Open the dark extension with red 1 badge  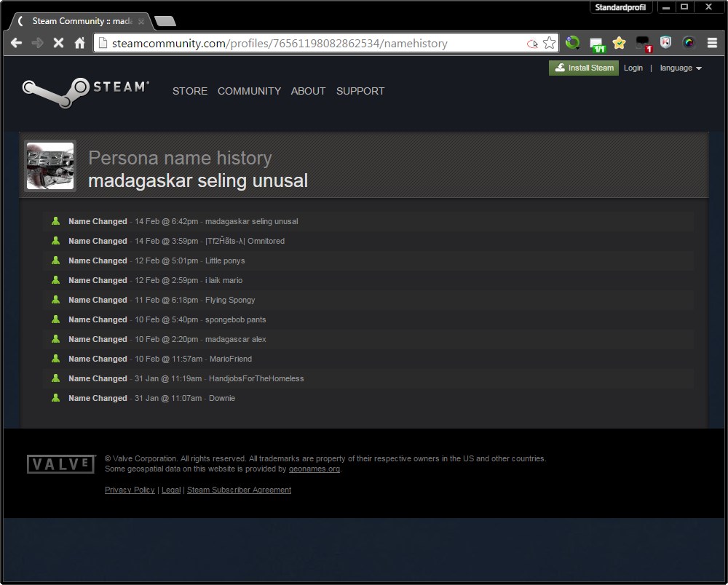coord(643,44)
